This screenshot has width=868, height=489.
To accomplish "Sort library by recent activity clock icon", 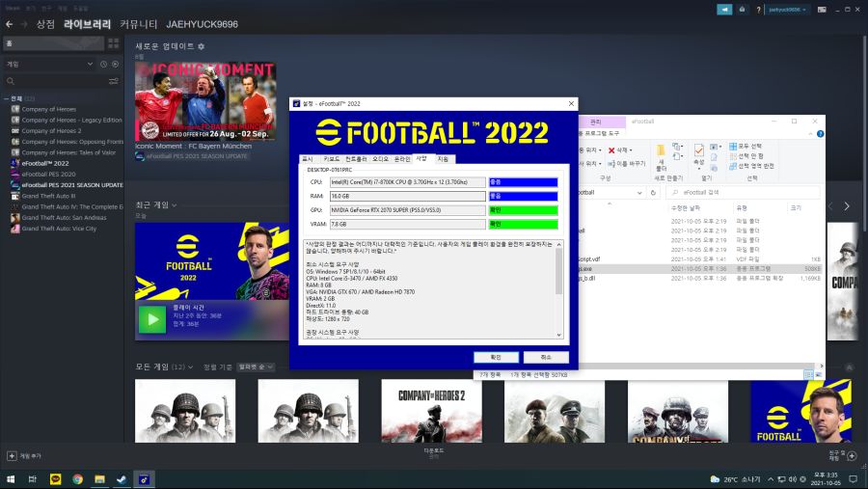I will (103, 65).
